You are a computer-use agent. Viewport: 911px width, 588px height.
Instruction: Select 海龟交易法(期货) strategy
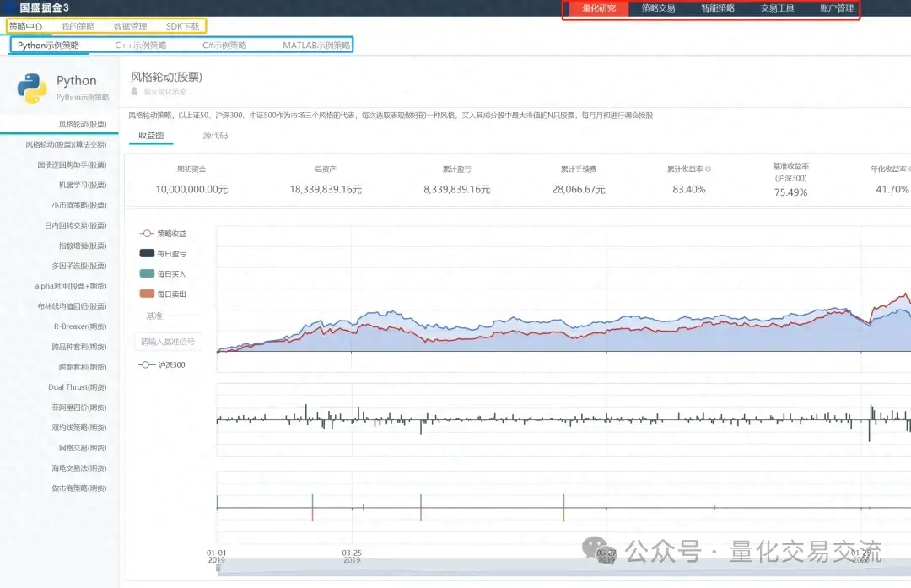pyautogui.click(x=79, y=468)
